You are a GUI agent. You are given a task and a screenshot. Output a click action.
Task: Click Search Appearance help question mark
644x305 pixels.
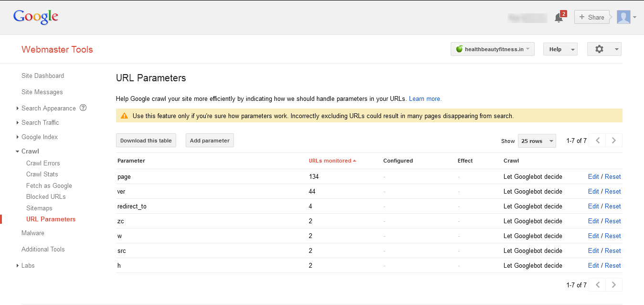click(x=83, y=108)
